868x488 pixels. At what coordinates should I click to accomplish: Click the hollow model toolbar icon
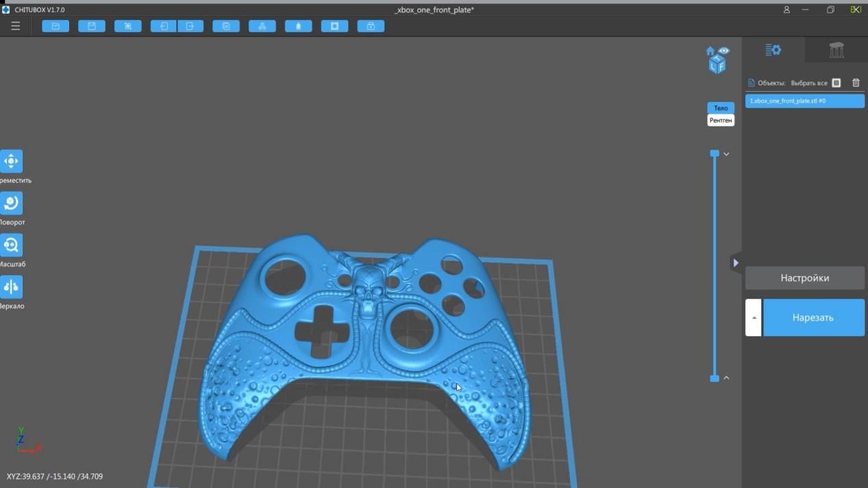[x=334, y=26]
